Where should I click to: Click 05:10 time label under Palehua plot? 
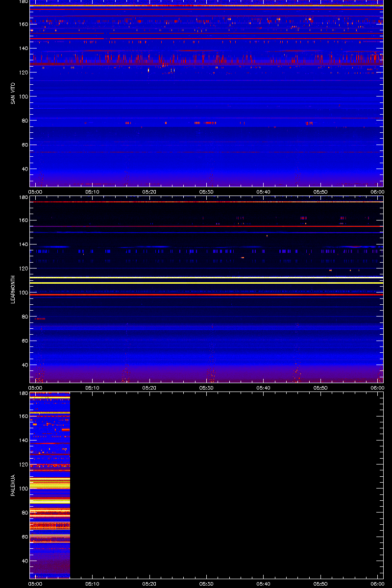coord(93,584)
